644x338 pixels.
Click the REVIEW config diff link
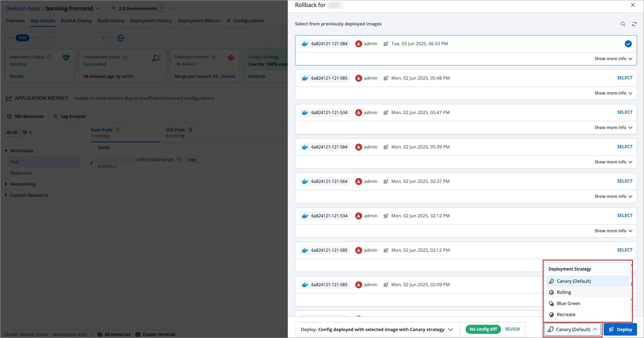click(x=512, y=329)
